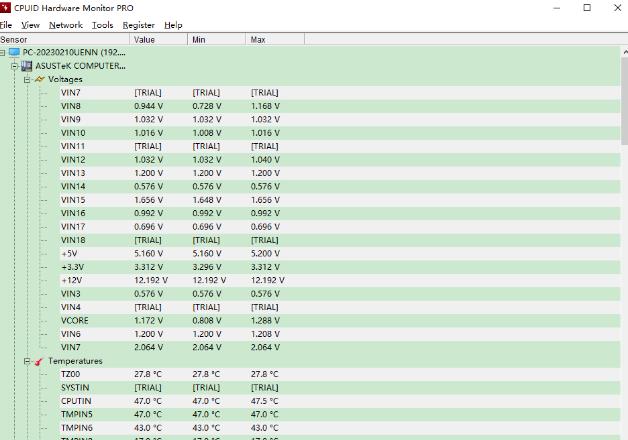
Task: Select the VIN15 sensor row
Action: (340, 200)
